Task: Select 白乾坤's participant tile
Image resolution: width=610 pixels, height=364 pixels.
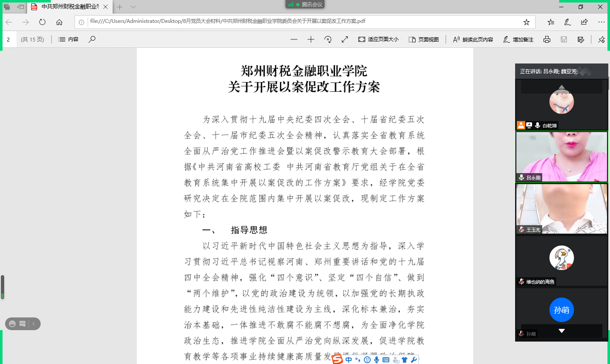Action: click(562, 105)
